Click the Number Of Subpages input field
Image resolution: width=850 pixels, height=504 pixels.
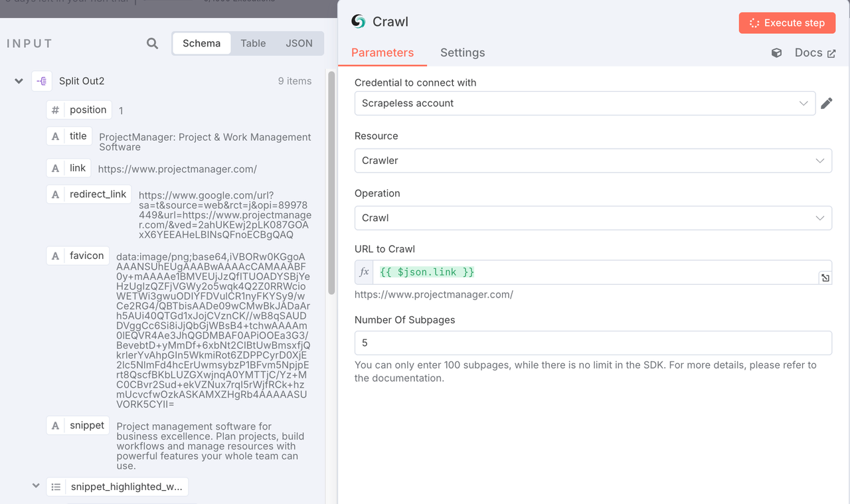coord(593,343)
